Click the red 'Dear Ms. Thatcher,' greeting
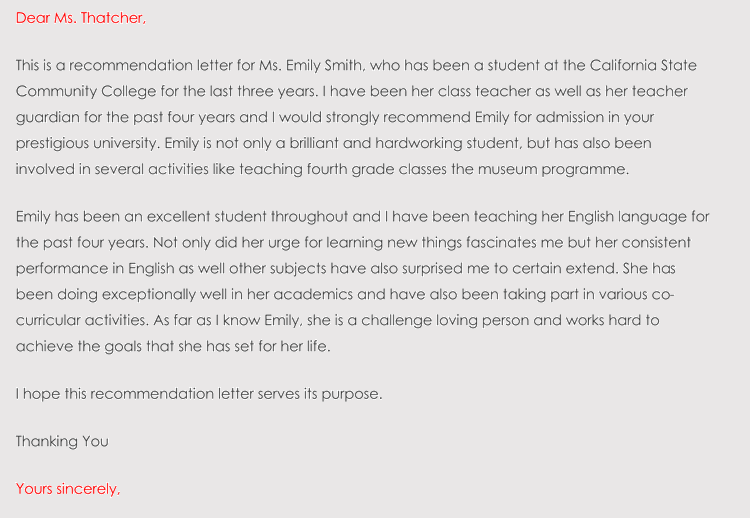This screenshot has height=518, width=750. (x=80, y=18)
